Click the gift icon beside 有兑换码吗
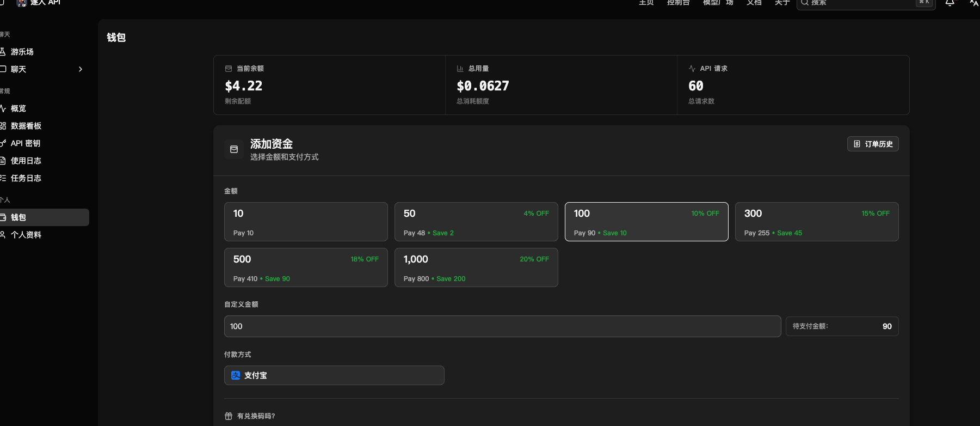This screenshot has height=426, width=980. click(x=229, y=416)
